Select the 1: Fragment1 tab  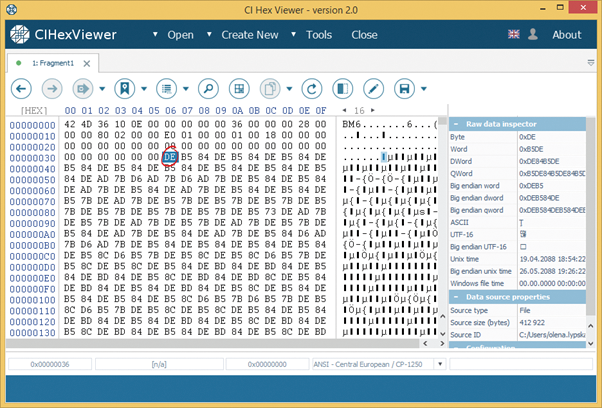pyautogui.click(x=53, y=63)
